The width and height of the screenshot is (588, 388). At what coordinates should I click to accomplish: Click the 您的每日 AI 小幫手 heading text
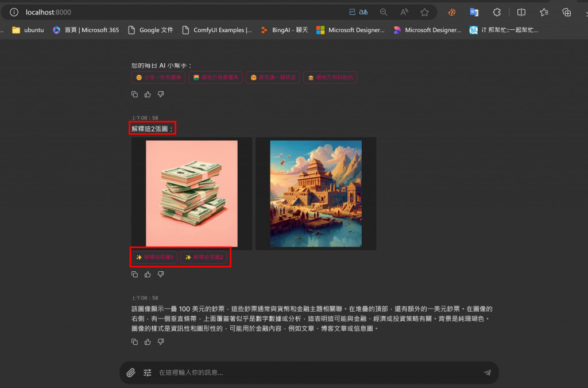click(161, 66)
